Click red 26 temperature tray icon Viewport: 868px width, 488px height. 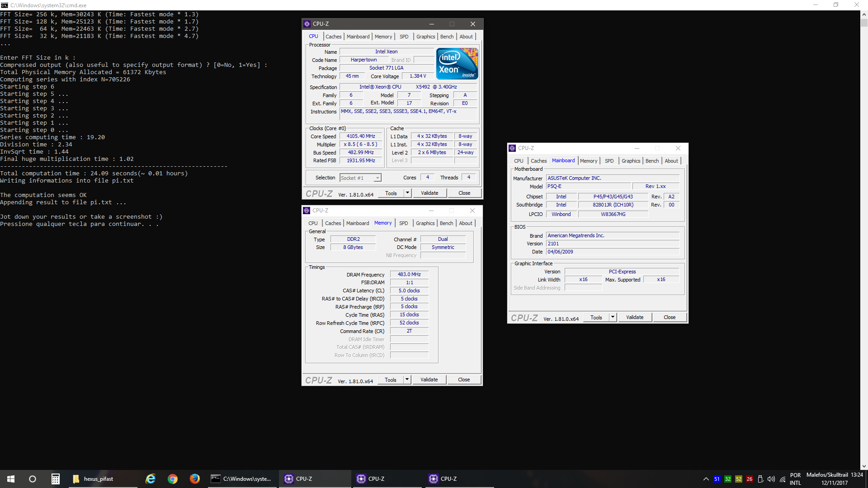(750, 479)
